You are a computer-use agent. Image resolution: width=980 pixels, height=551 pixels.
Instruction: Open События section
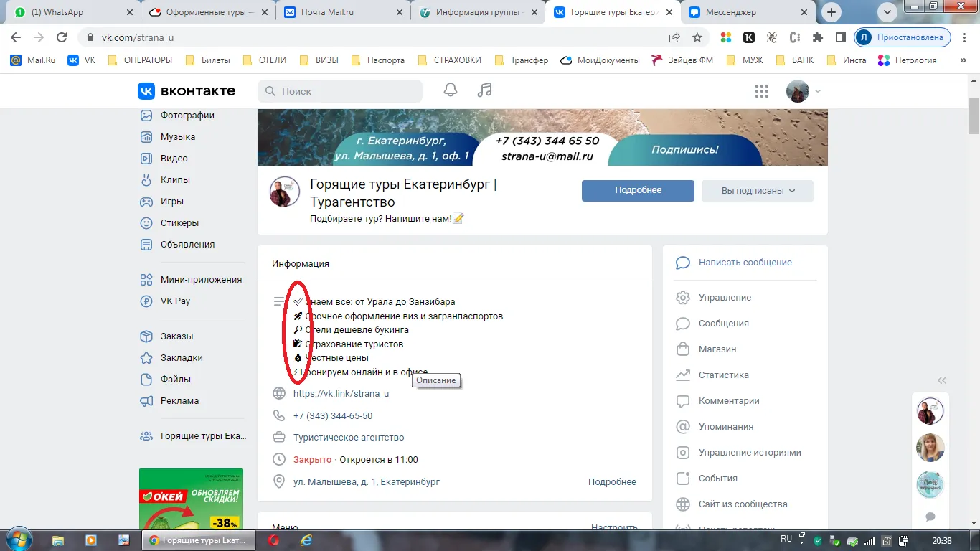click(x=707, y=479)
